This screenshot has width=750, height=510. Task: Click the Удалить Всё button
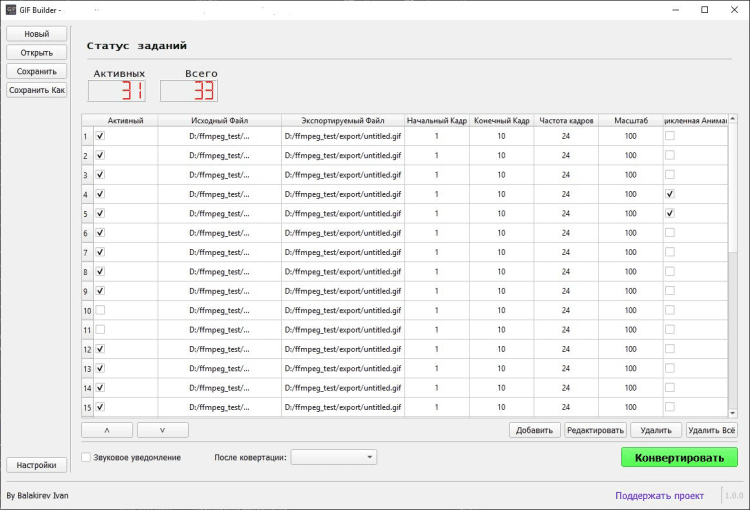tap(712, 430)
